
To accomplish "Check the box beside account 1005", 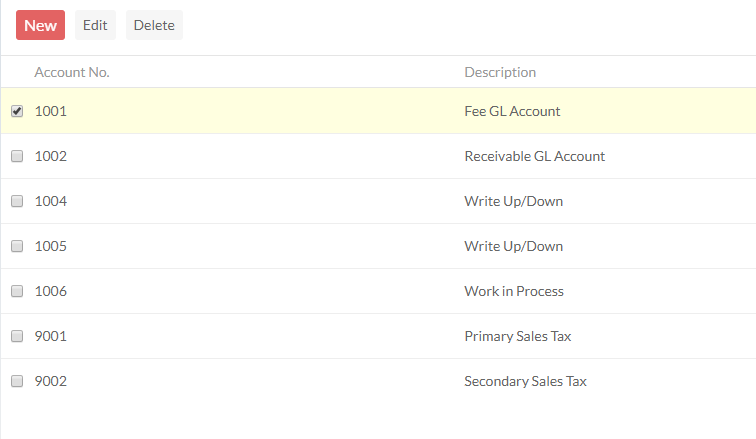I will coord(17,247).
